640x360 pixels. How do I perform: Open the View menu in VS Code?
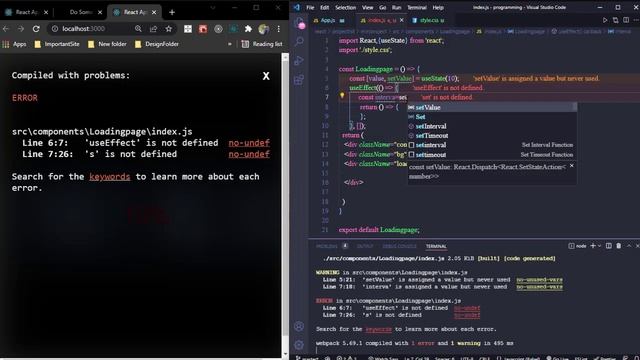point(367,7)
